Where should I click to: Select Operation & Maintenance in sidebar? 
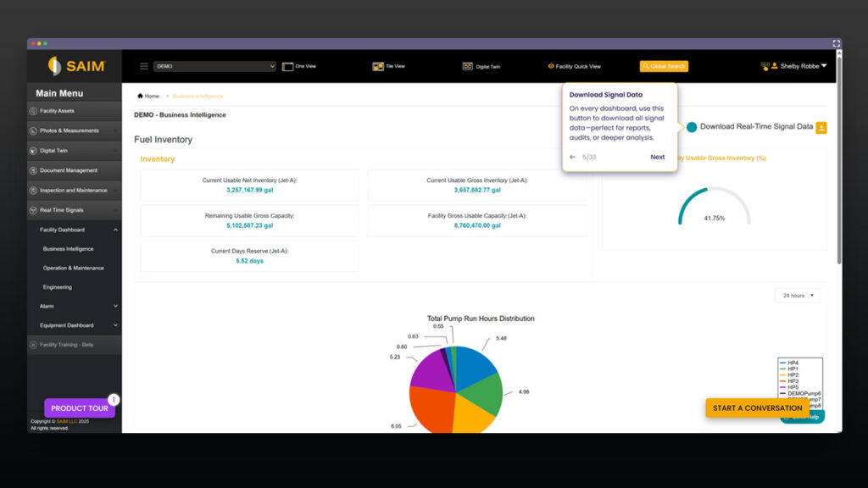coord(74,268)
